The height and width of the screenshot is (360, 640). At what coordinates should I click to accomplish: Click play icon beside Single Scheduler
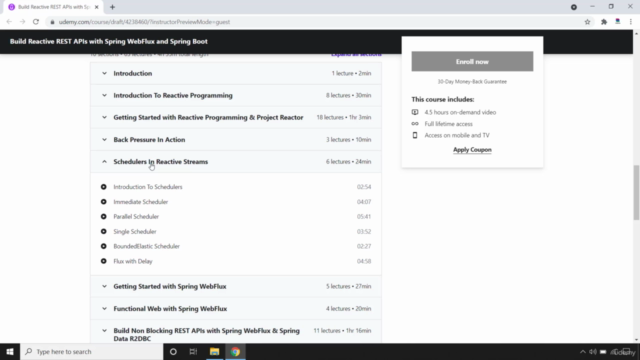click(x=104, y=231)
